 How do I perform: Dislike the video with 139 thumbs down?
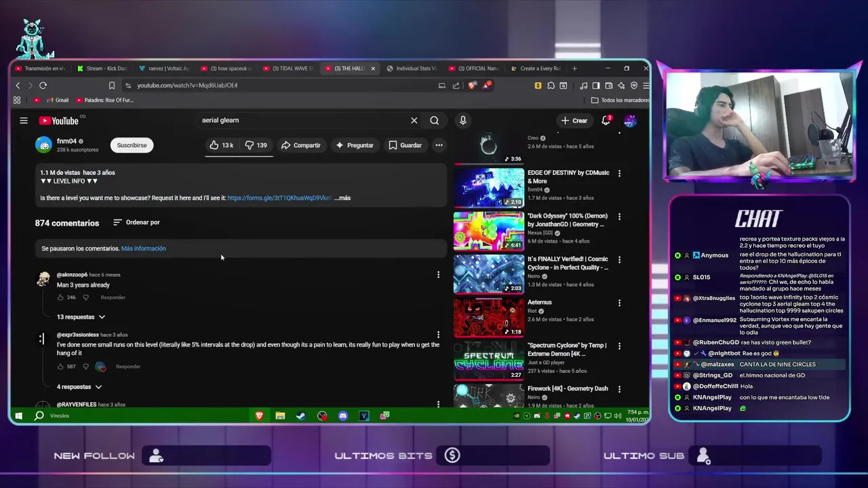point(256,145)
